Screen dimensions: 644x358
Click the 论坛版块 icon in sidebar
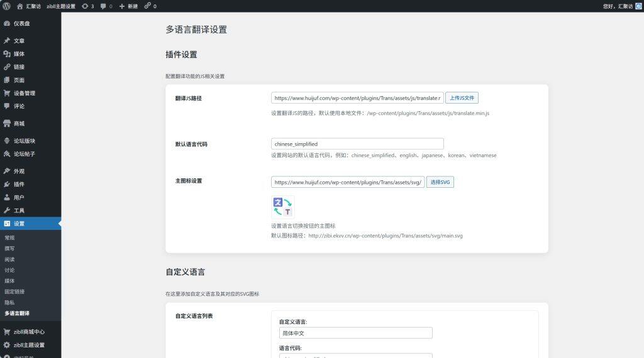(x=7, y=141)
